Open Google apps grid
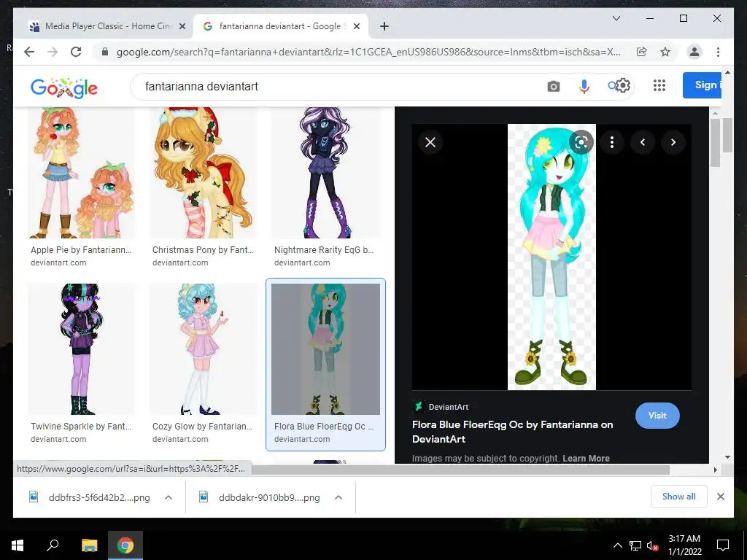Viewport: 747px width, 560px height. point(659,85)
